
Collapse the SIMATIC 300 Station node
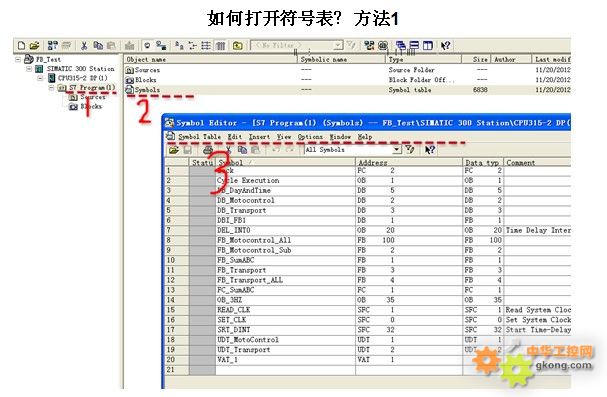[29, 69]
